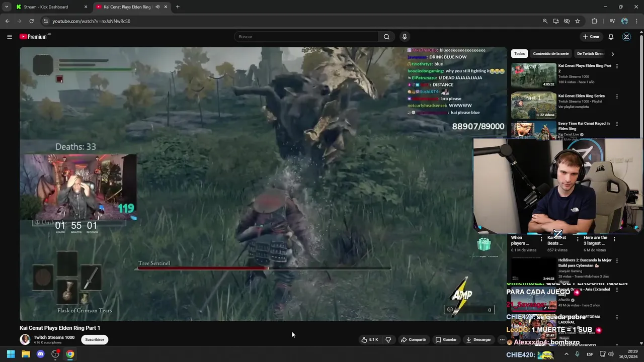
Task: Open the Chrome profile avatar
Action: click(624, 21)
